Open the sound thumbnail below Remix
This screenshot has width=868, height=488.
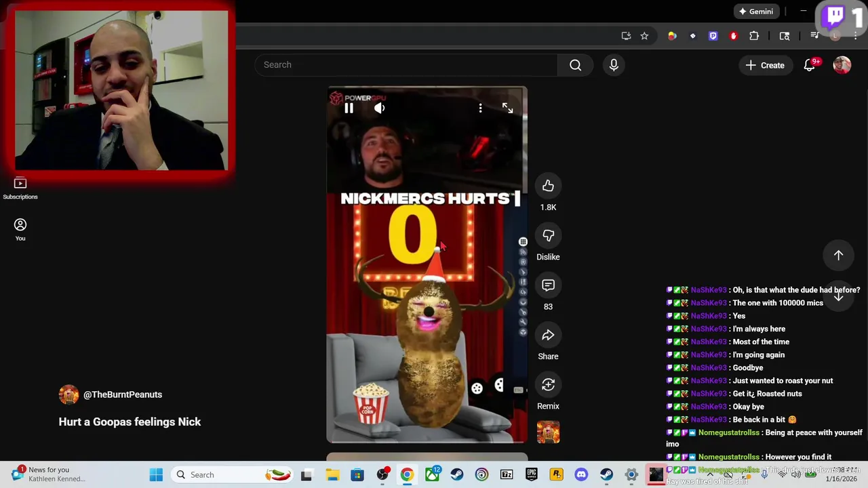(548, 432)
